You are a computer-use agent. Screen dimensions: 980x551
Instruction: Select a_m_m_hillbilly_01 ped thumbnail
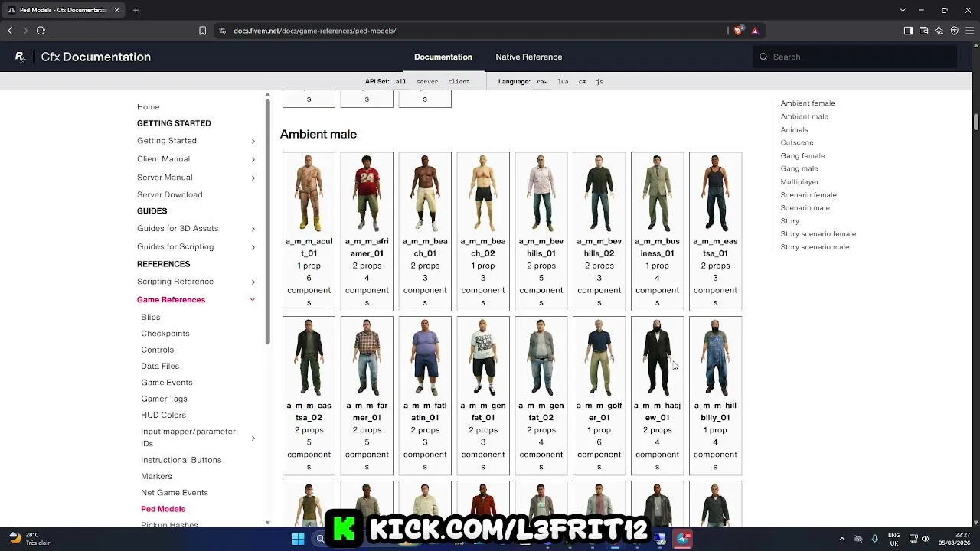(715, 357)
